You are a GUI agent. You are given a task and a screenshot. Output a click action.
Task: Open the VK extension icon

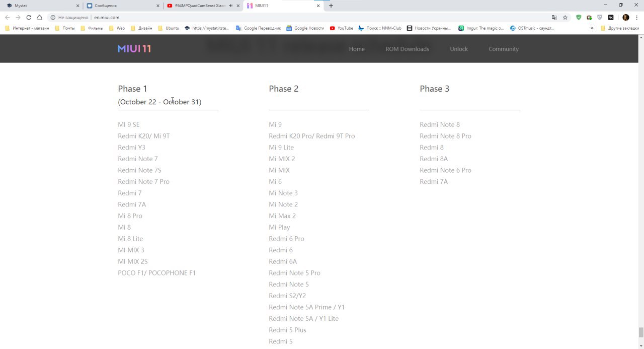(x=611, y=17)
